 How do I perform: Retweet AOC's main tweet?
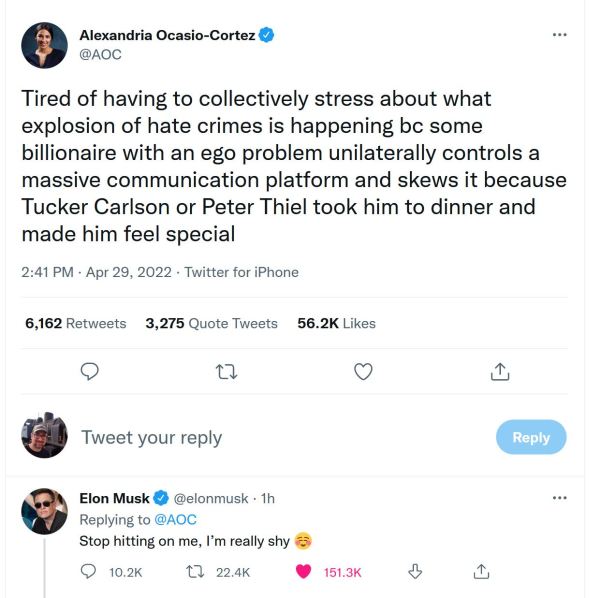tap(227, 372)
